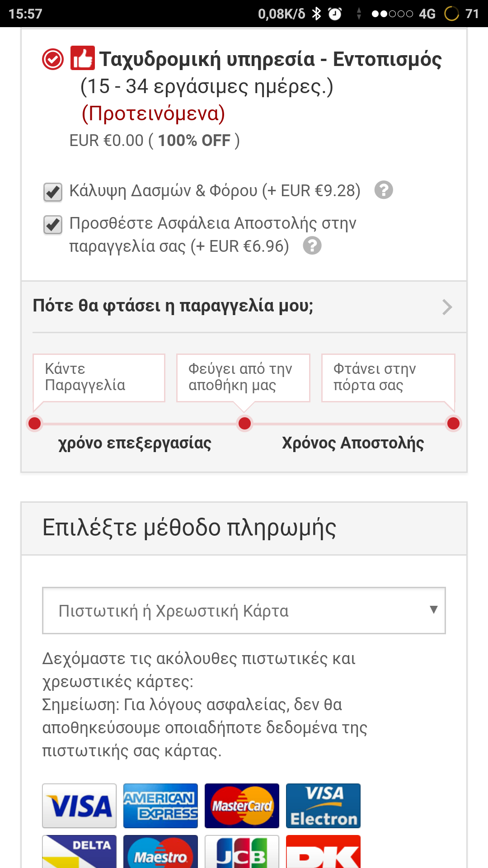
Task: Tap the American Express card logo
Action: [160, 806]
